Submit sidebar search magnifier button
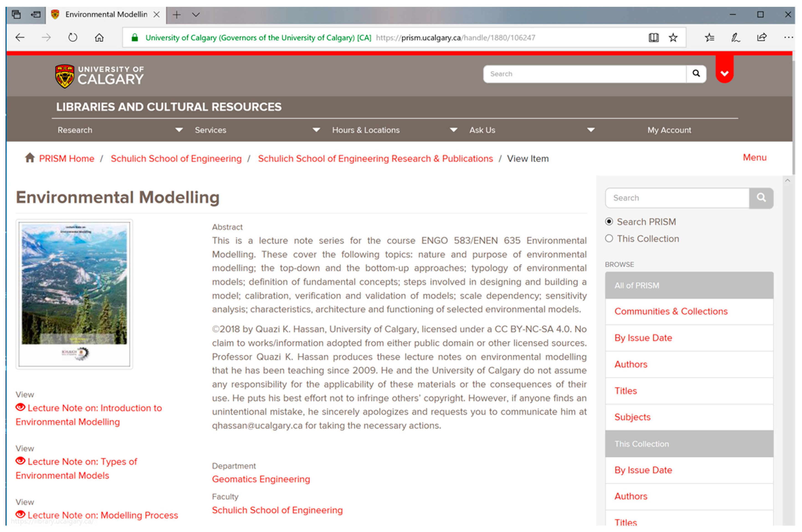This screenshot has height=532, width=802. pyautogui.click(x=761, y=198)
